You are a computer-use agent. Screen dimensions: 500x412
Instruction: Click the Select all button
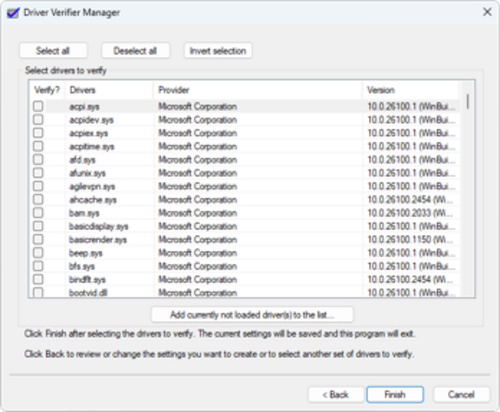click(x=53, y=51)
